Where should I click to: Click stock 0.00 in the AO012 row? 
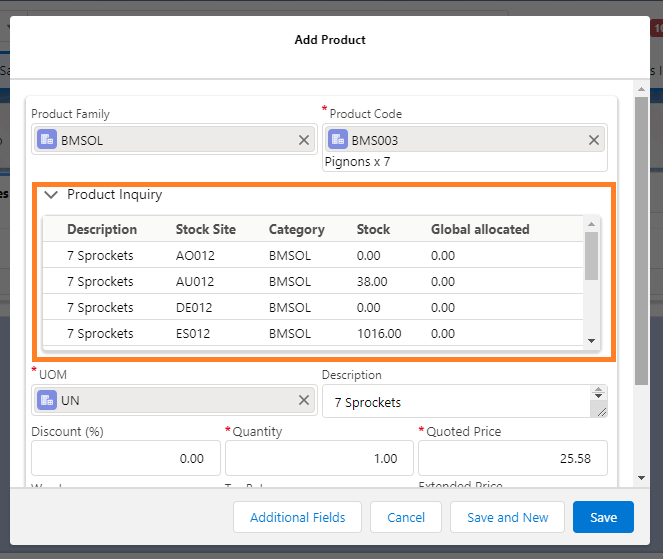tap(368, 255)
